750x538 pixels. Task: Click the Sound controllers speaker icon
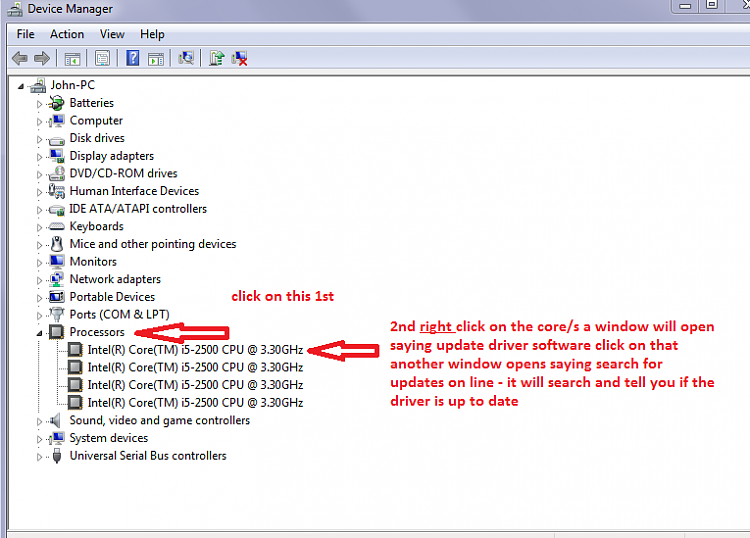pos(56,420)
